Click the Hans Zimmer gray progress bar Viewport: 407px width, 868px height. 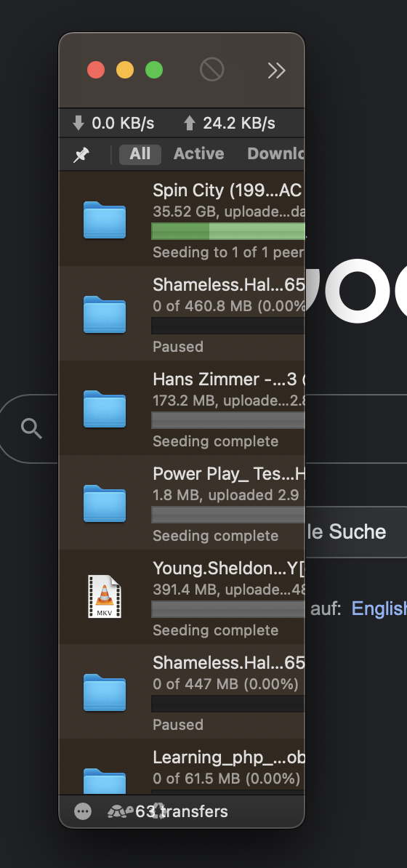coord(228,420)
